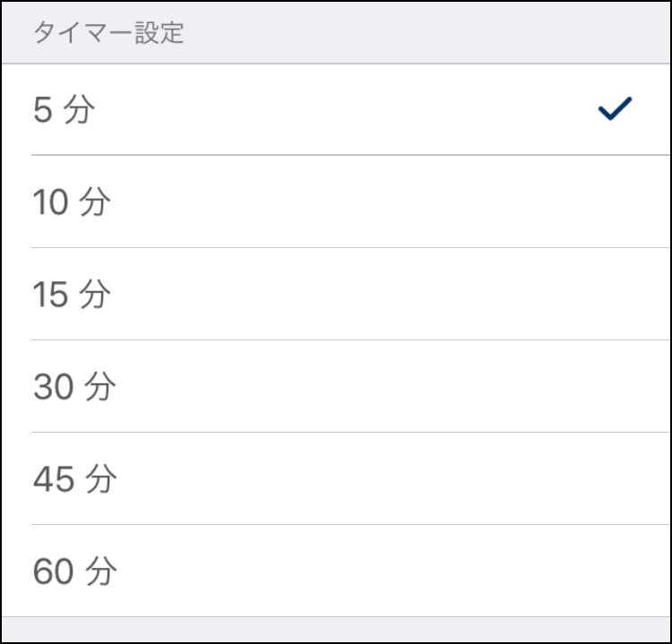Tap the "30 分" text label
The height and width of the screenshot is (644, 672).
(x=74, y=388)
